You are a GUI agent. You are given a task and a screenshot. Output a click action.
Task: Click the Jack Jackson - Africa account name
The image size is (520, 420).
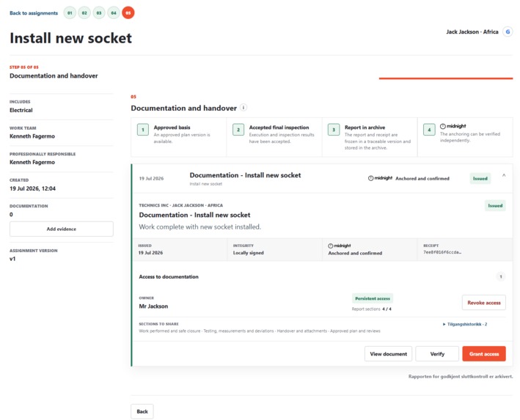[x=472, y=32]
